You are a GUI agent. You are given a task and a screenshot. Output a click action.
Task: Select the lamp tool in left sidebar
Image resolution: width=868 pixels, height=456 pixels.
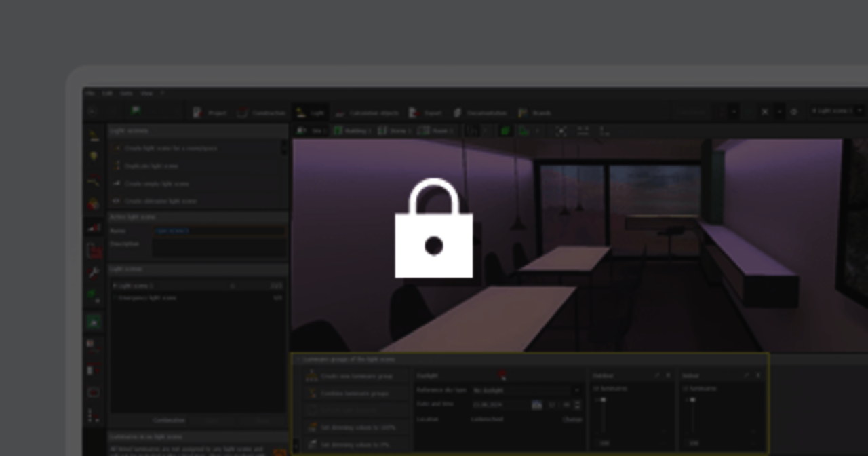[94, 136]
